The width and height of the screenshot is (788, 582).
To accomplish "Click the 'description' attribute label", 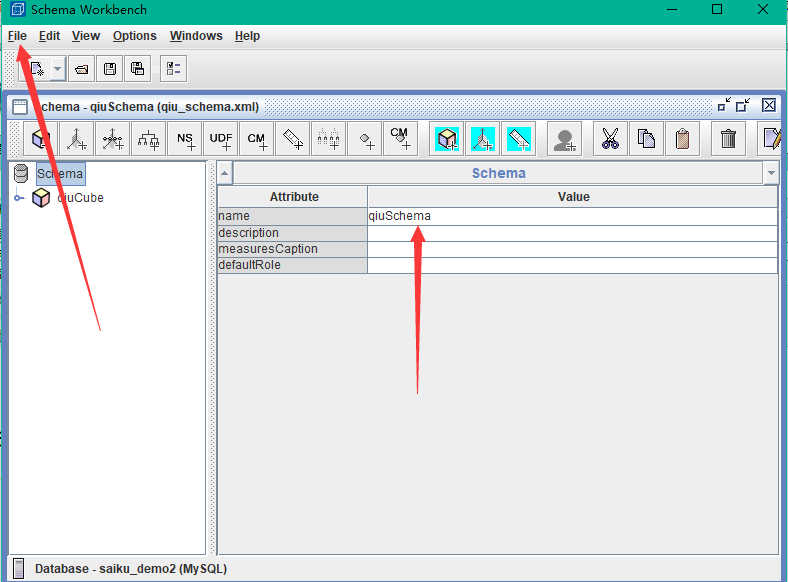I will (248, 233).
